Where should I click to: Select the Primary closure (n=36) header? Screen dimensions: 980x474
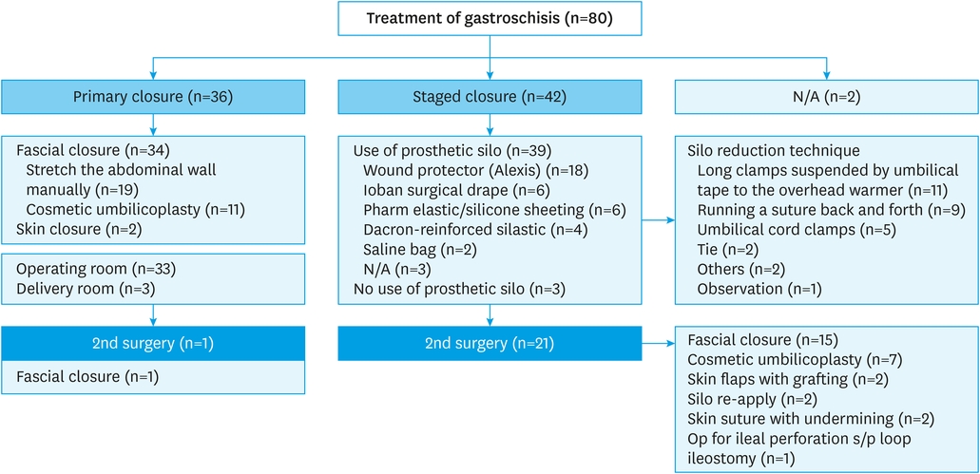point(152,97)
